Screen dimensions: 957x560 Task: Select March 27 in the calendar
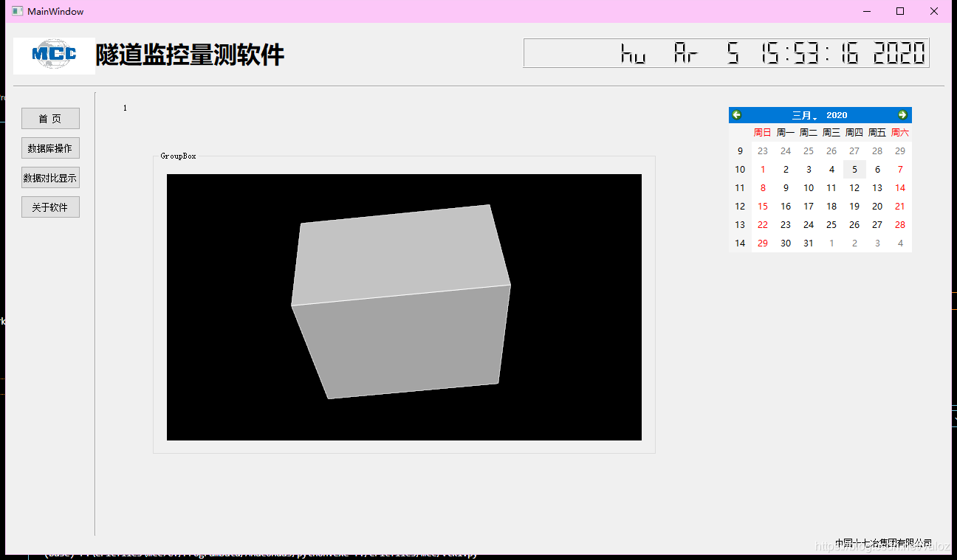(877, 224)
